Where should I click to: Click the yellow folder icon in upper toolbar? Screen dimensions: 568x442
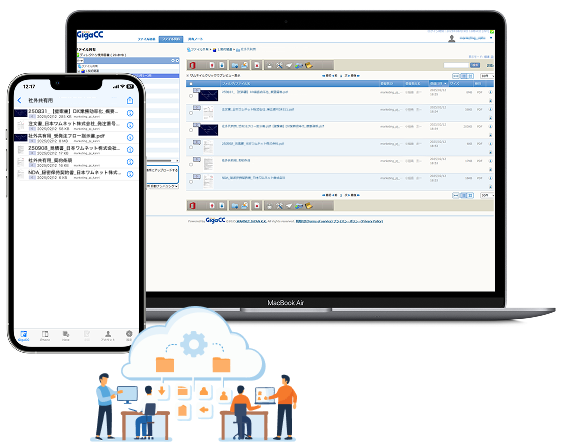tap(309, 66)
